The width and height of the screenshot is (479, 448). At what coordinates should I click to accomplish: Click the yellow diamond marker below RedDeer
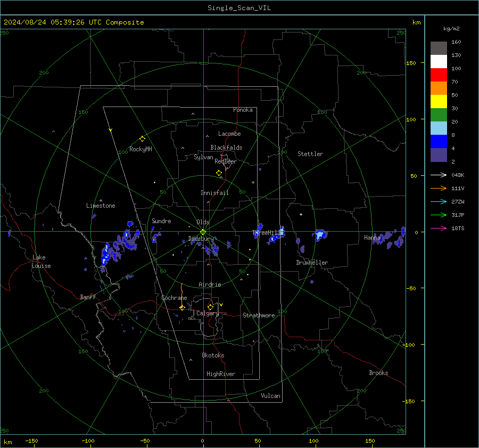pos(219,173)
